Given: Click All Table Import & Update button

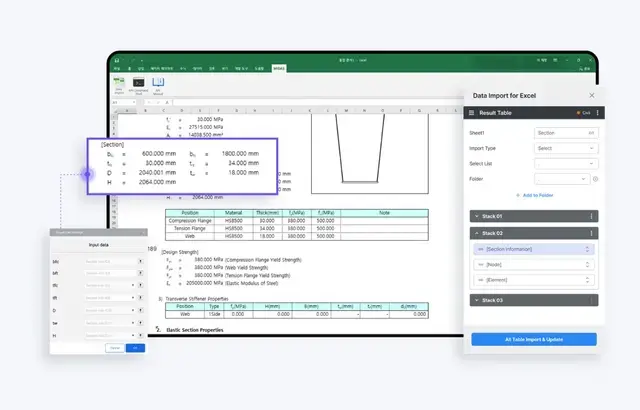Looking at the screenshot, I should [533, 339].
